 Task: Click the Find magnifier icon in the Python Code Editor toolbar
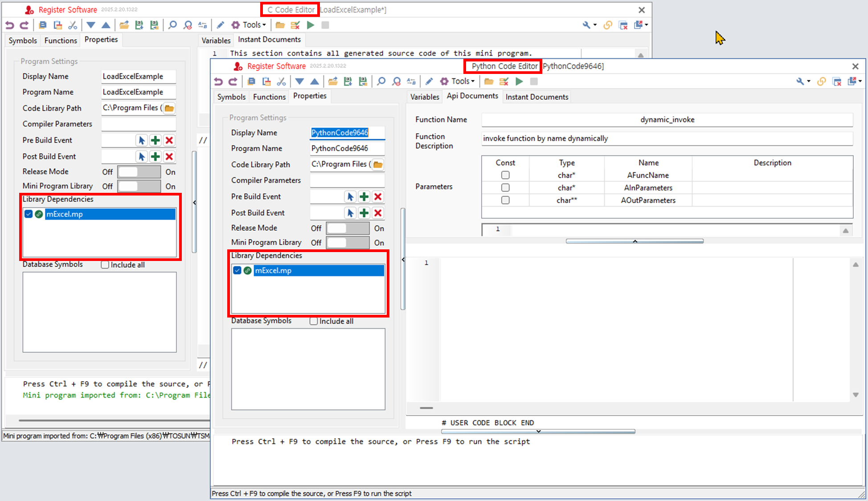pyautogui.click(x=381, y=81)
